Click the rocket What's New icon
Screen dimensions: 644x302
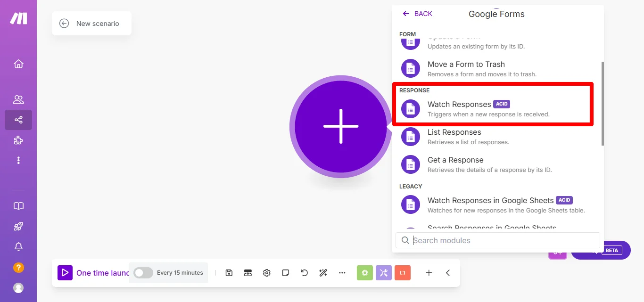point(18,226)
